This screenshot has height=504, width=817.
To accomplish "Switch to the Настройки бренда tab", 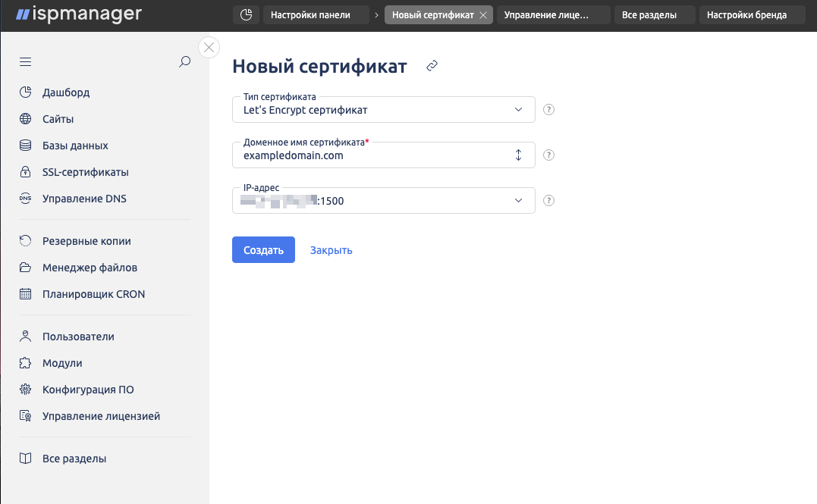I will tap(746, 15).
